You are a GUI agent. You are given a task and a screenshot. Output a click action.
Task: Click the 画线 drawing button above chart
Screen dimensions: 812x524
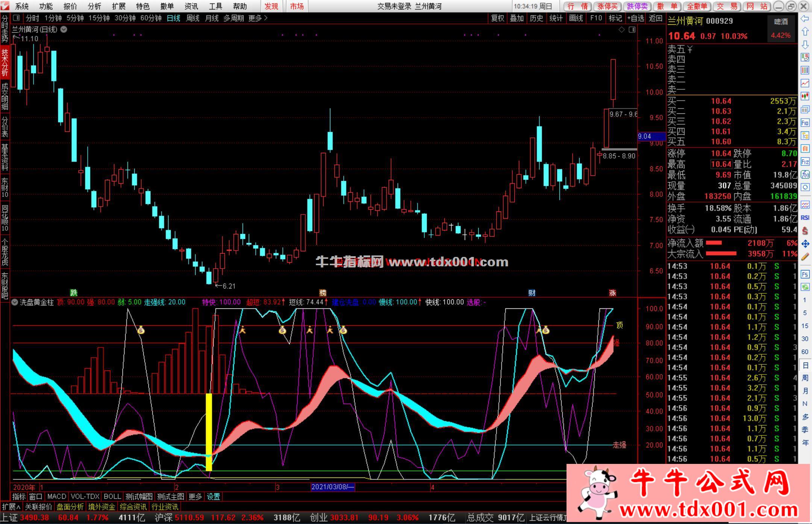tap(576, 18)
